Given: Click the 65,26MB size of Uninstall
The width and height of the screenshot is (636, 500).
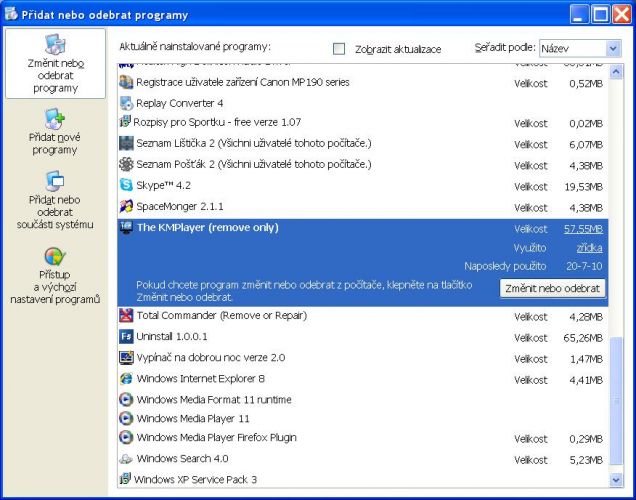Looking at the screenshot, I should pyautogui.click(x=583, y=338).
